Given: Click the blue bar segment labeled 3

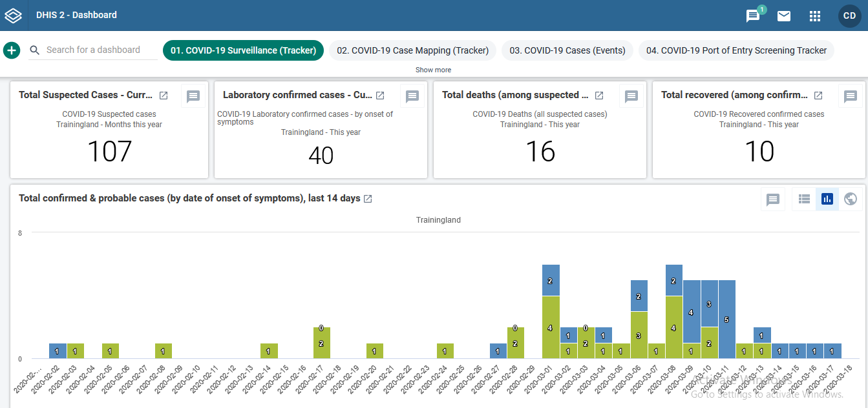Looking at the screenshot, I should [709, 303].
